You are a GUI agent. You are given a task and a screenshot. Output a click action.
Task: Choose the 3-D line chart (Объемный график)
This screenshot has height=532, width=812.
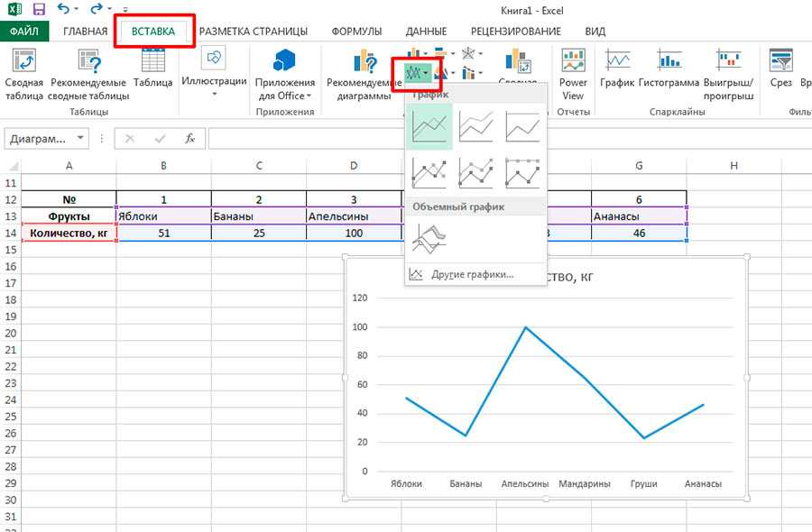point(429,238)
